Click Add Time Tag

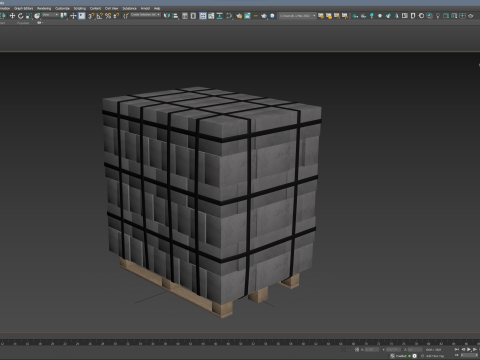(x=435, y=356)
